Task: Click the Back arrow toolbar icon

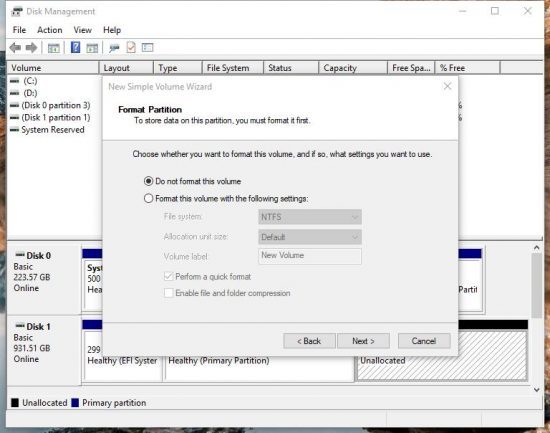Action: click(x=15, y=48)
